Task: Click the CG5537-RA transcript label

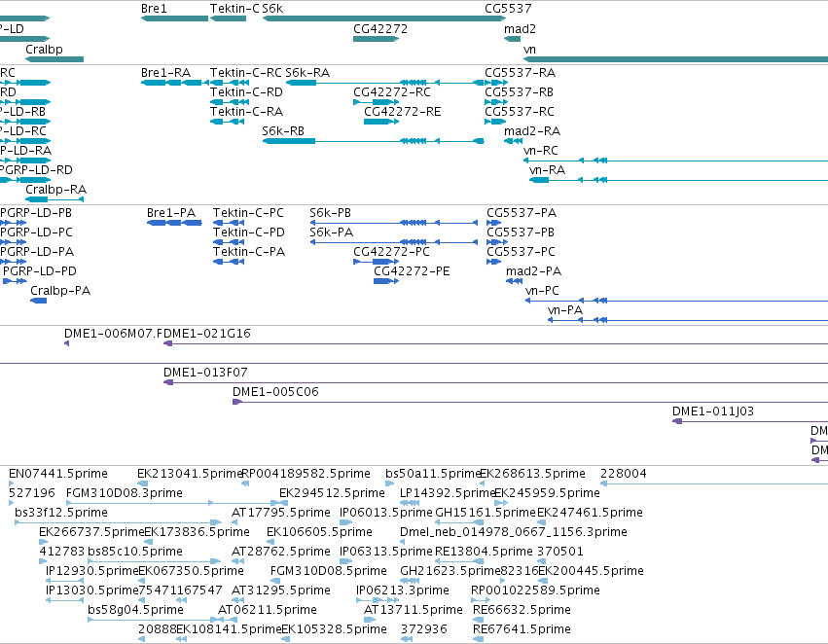Action: pos(521,73)
